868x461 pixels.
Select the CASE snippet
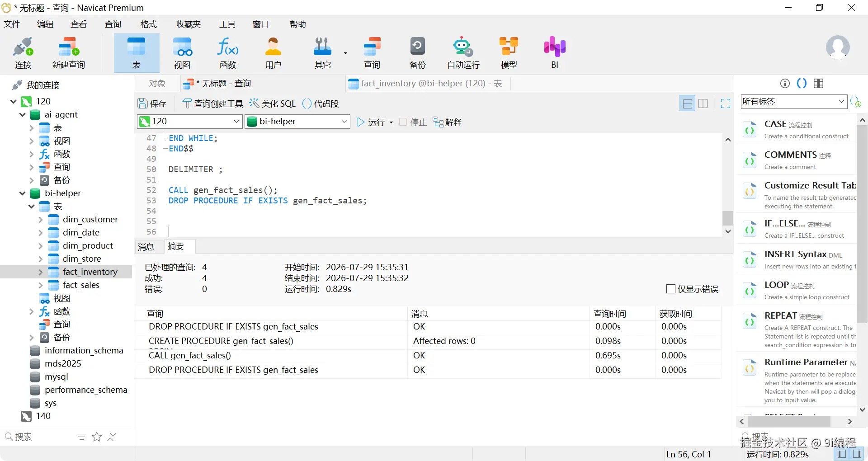797,129
